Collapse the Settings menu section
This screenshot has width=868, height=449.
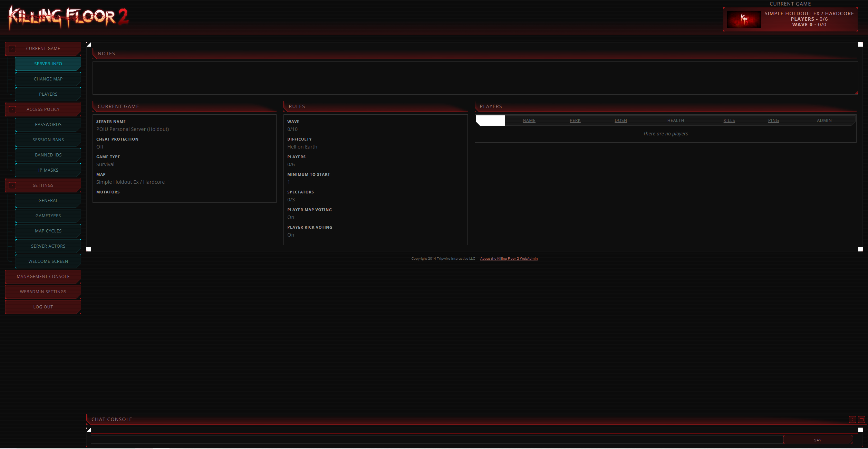(12, 185)
